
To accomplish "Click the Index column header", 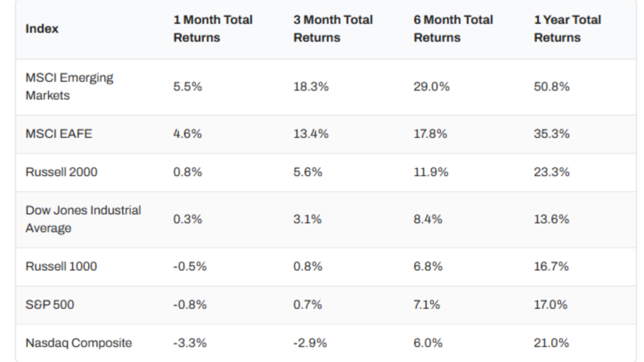I will 42,29.
